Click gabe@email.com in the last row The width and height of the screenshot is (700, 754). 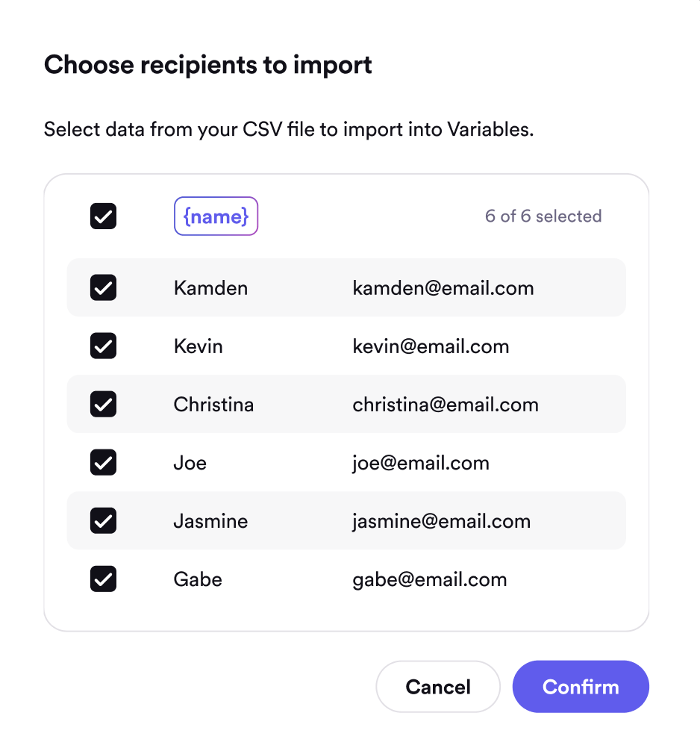click(429, 579)
